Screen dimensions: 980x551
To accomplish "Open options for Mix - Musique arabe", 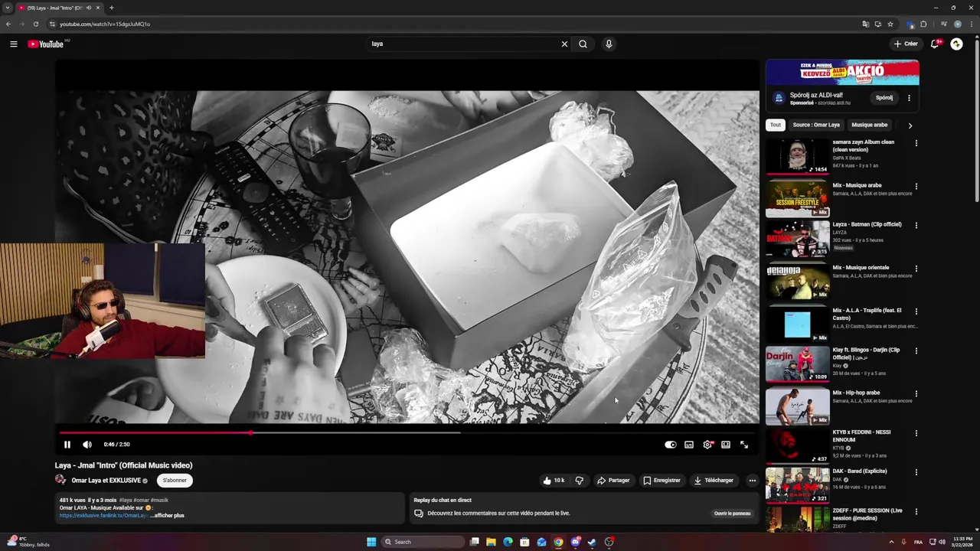I will 916,186.
